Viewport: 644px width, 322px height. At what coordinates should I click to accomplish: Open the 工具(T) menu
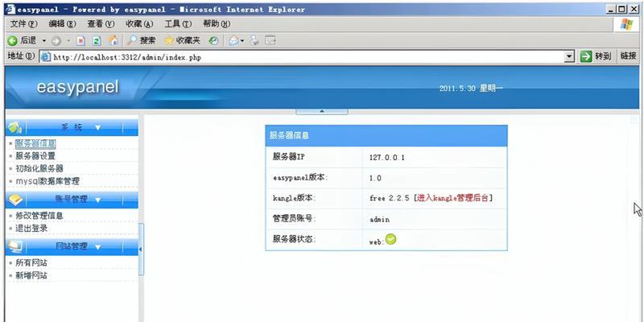tap(178, 24)
